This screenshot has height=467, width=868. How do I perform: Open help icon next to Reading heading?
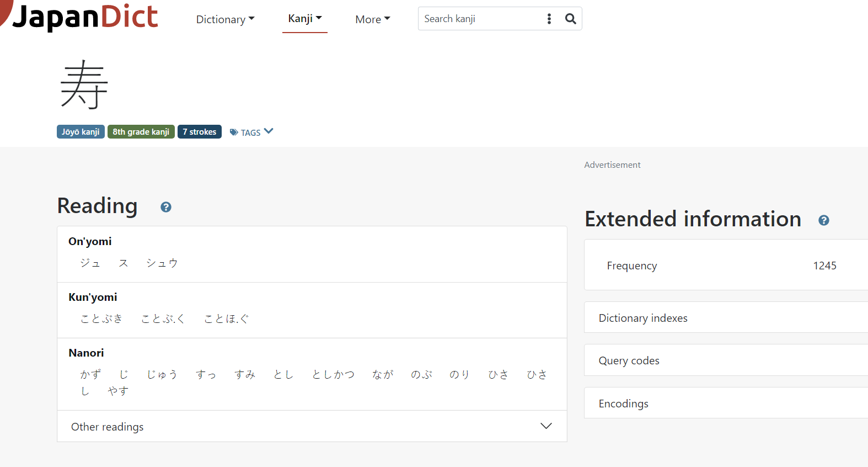tap(166, 207)
